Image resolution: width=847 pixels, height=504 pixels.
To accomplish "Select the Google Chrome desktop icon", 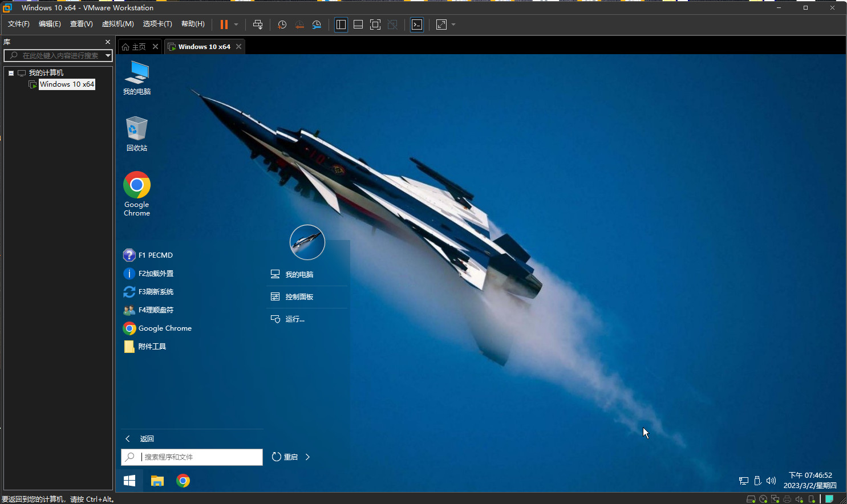I will tap(137, 194).
